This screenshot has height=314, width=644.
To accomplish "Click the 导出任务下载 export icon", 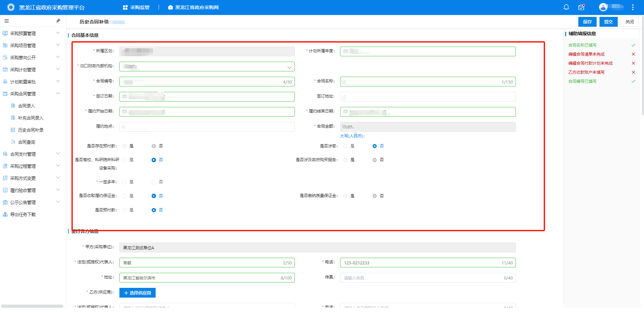I will 5,214.
